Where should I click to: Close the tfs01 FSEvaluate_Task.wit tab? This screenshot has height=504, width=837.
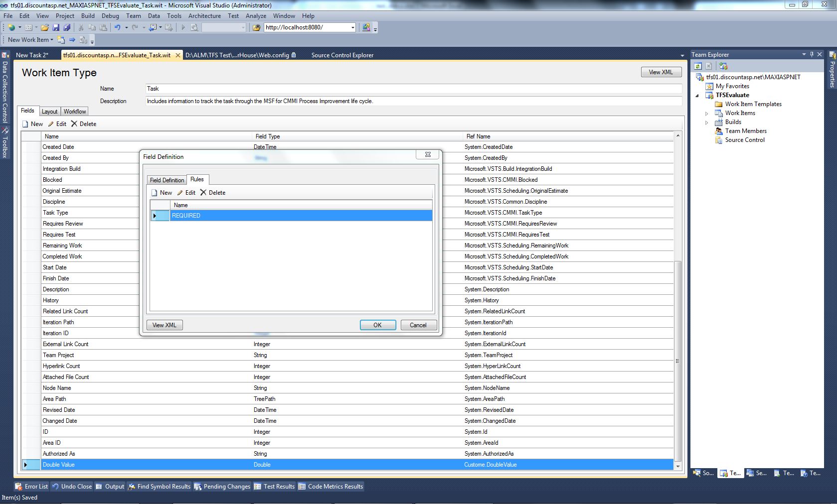click(x=177, y=55)
